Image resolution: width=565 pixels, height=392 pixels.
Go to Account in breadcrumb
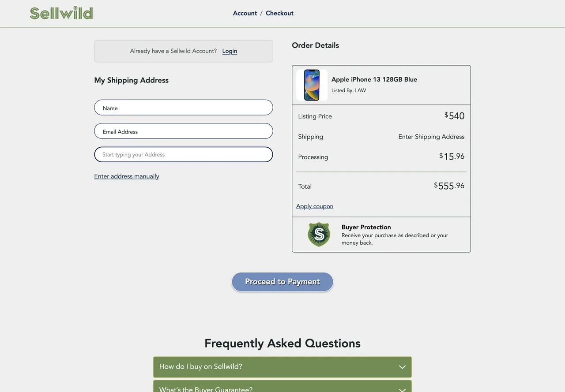(245, 13)
